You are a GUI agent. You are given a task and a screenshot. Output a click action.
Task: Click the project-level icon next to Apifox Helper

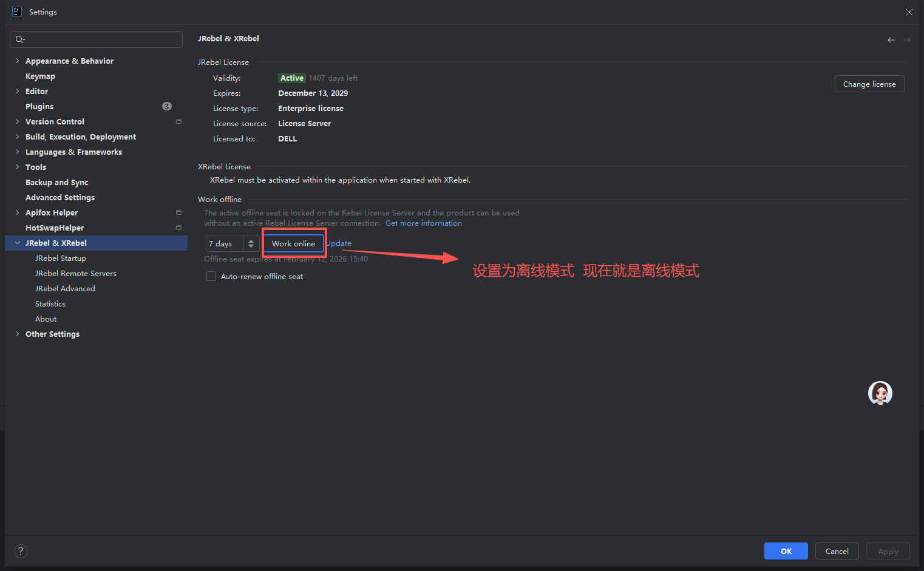pos(178,212)
